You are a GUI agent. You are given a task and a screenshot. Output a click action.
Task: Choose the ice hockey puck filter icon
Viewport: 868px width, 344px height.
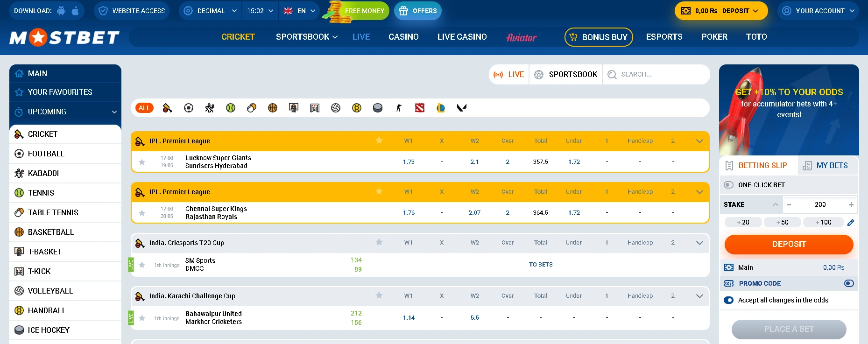[378, 108]
